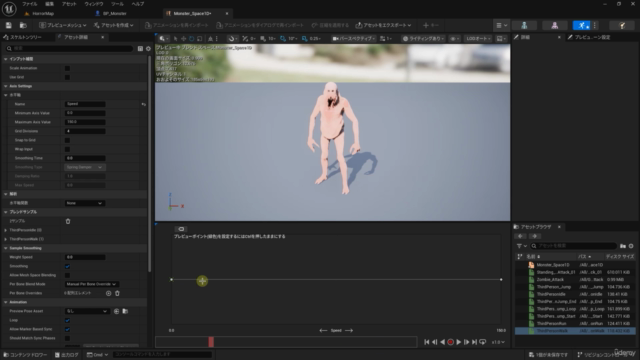Toggle playback loop mode icon
The image size is (640, 360).
coord(482,342)
